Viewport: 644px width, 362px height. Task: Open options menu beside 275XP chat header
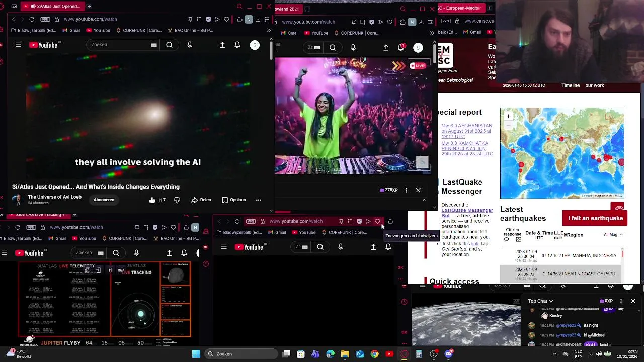click(x=406, y=190)
